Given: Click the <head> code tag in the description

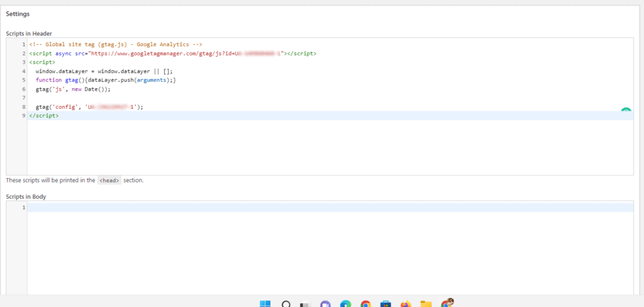Looking at the screenshot, I should click(x=109, y=181).
